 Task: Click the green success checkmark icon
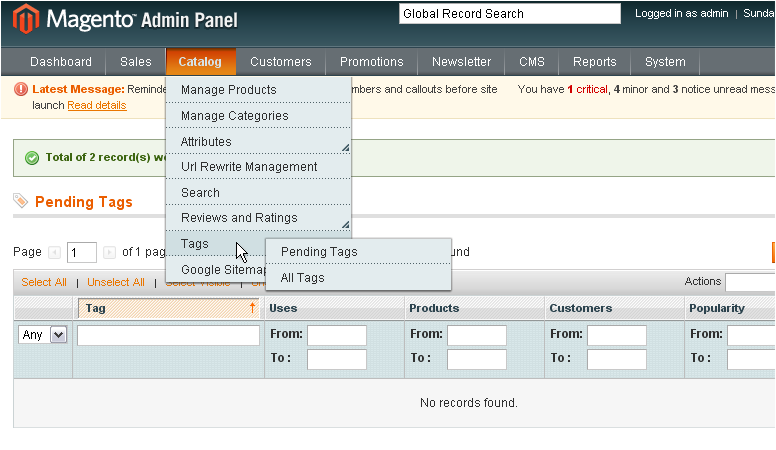[x=32, y=158]
